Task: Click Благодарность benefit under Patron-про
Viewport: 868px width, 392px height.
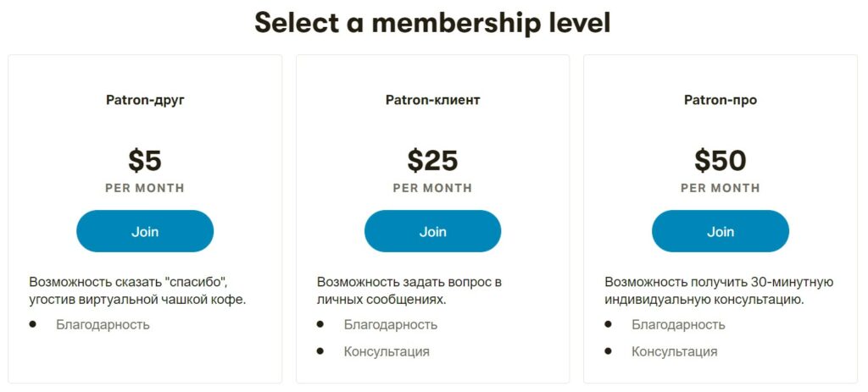Action: tap(678, 324)
